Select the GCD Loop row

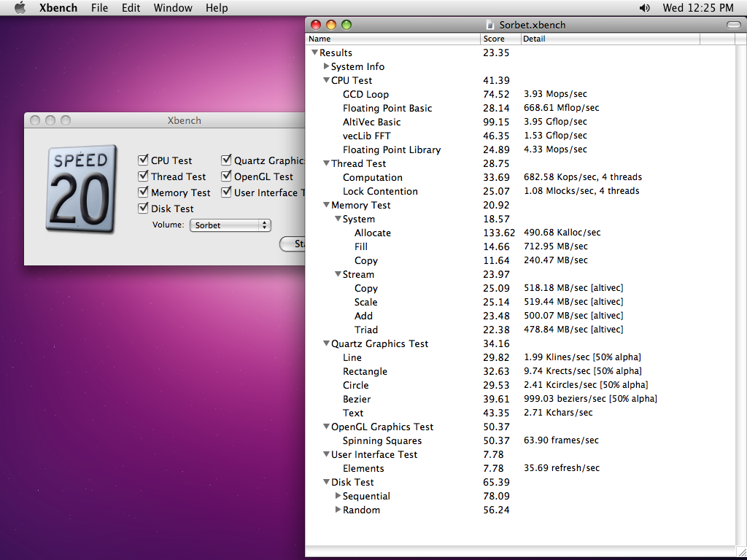tap(520, 94)
